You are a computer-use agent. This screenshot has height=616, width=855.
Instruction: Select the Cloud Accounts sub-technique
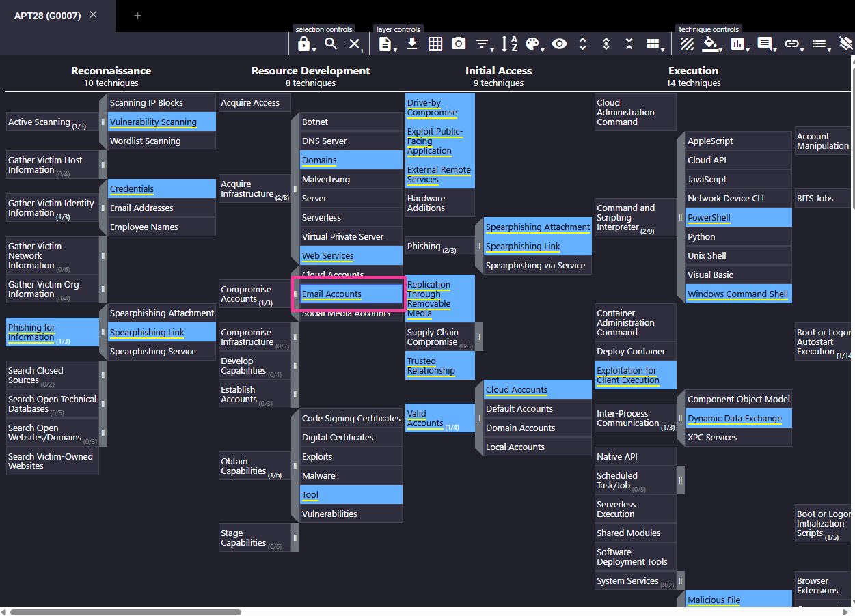pyautogui.click(x=538, y=390)
